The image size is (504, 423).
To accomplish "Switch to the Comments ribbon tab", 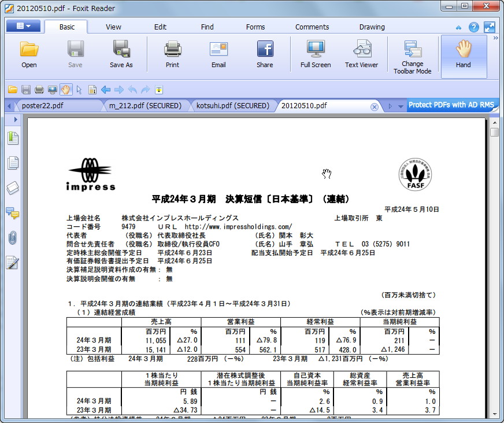I will [312, 27].
